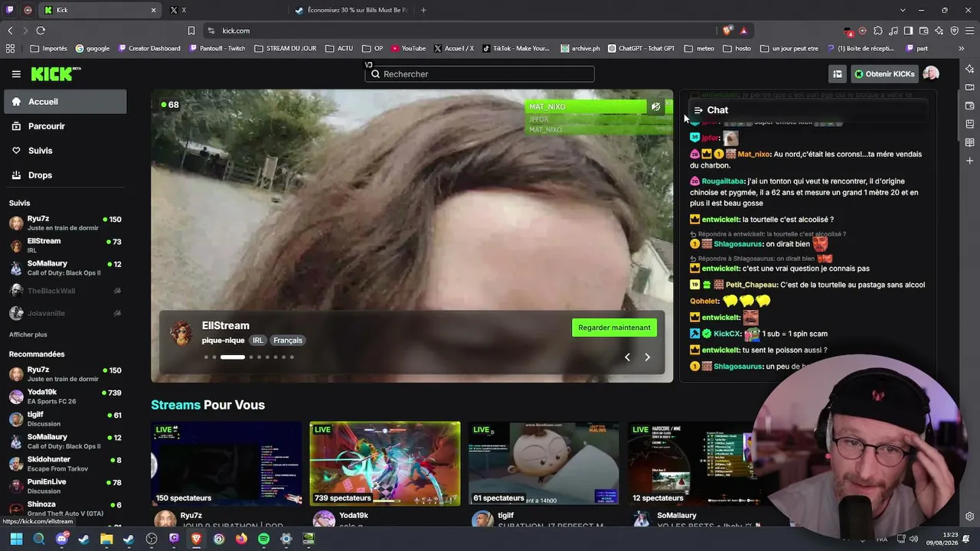Open the ACTU bookmarks folder
980x551 pixels.
click(340, 48)
